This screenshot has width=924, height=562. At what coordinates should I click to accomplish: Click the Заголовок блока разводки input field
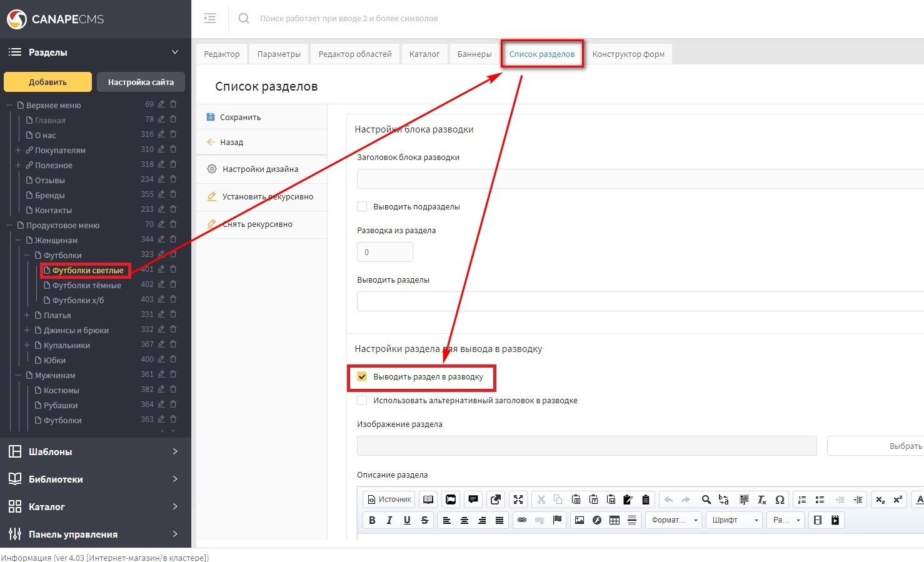tap(638, 179)
